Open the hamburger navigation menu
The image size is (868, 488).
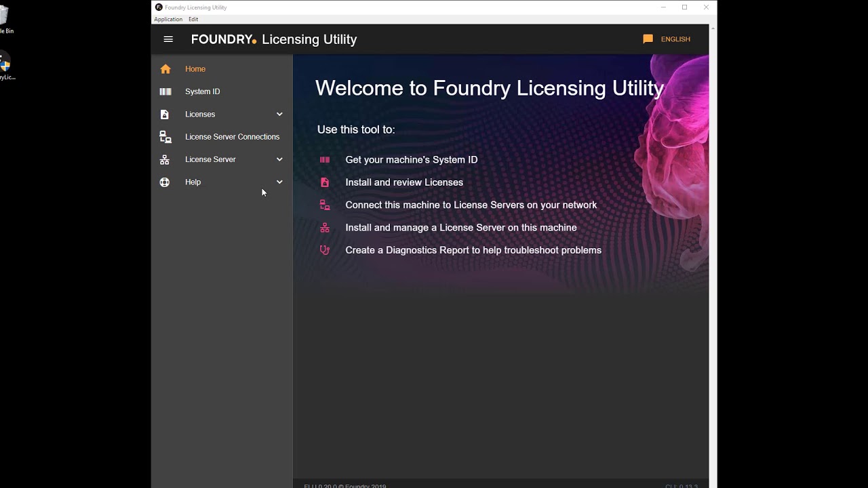(x=168, y=39)
